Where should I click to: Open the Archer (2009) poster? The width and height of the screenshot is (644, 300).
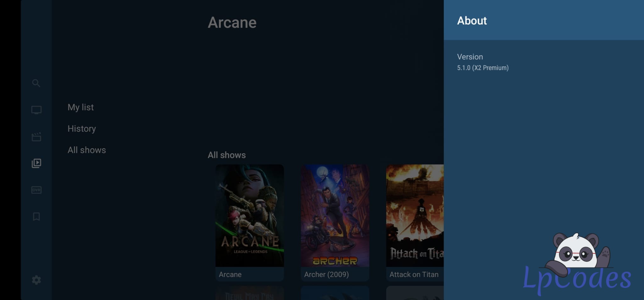(335, 215)
